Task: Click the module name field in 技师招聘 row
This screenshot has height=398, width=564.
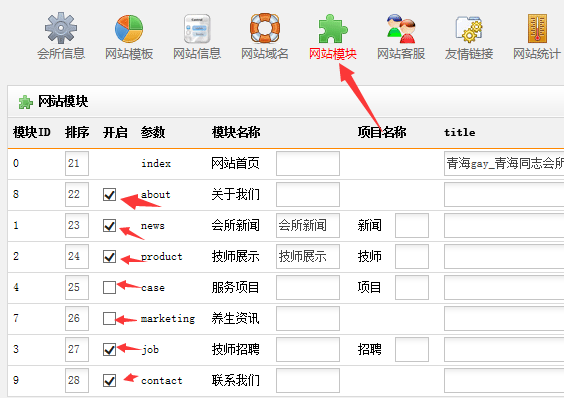Action: click(x=308, y=349)
